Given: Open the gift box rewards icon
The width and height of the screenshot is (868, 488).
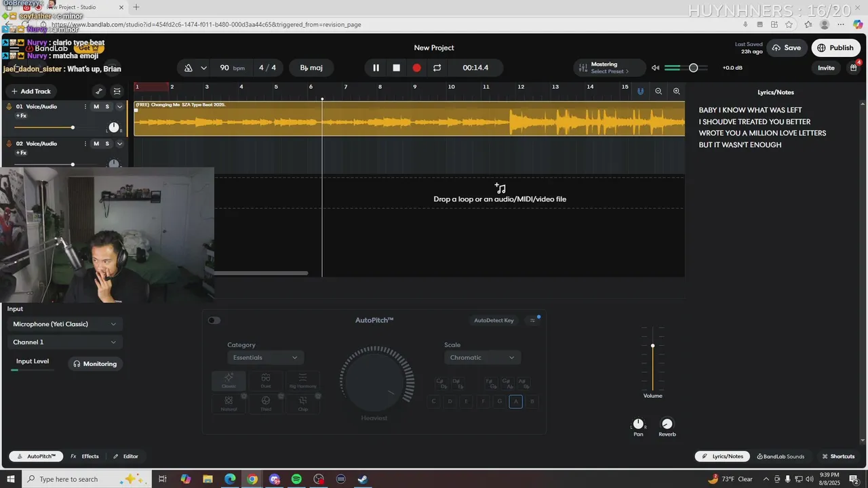Looking at the screenshot, I should [x=853, y=68].
